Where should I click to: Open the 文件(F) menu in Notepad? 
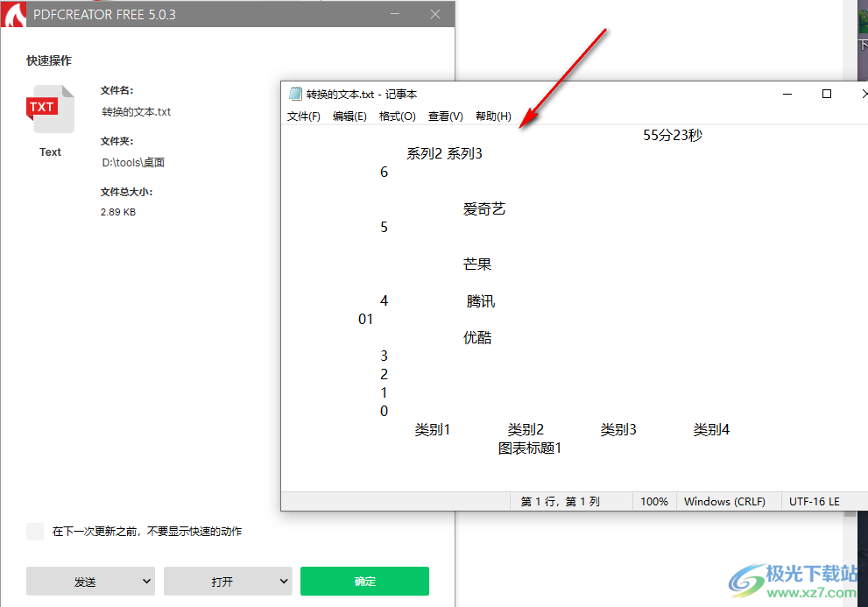[303, 116]
